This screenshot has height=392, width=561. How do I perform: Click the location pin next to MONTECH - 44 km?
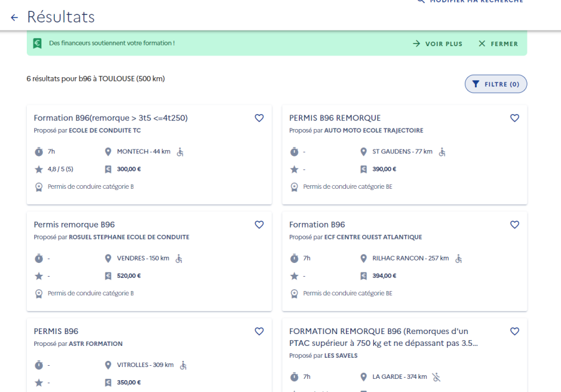(x=108, y=151)
